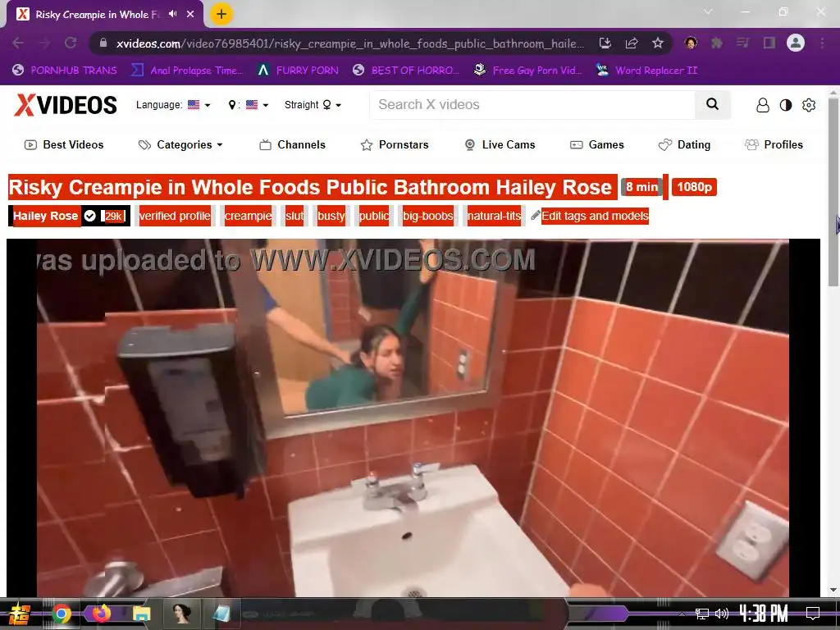840x630 pixels.
Task: Expand the location country flag dropdown
Action: [x=249, y=105]
